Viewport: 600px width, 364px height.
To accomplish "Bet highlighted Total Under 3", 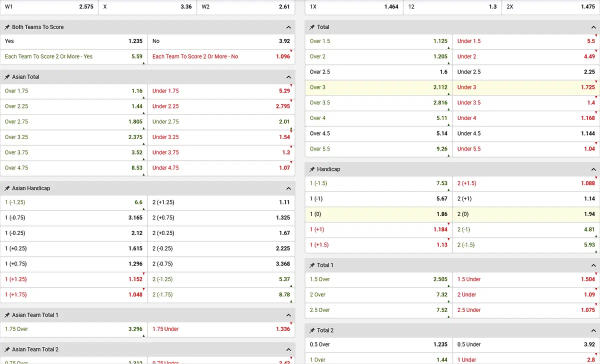I will click(526, 87).
